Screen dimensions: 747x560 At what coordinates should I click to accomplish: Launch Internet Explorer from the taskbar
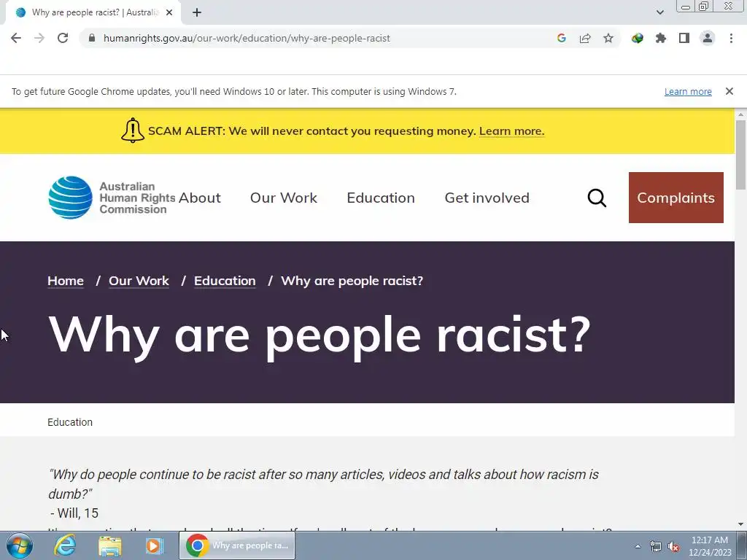[65, 545]
